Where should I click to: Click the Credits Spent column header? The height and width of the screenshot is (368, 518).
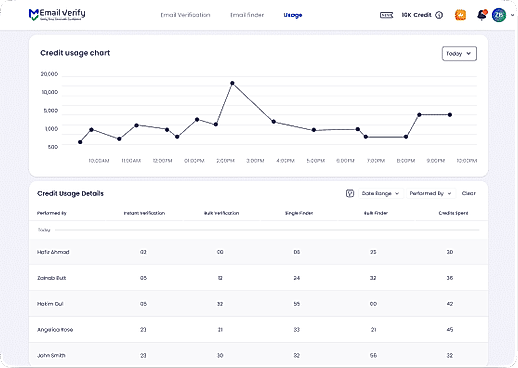453,213
